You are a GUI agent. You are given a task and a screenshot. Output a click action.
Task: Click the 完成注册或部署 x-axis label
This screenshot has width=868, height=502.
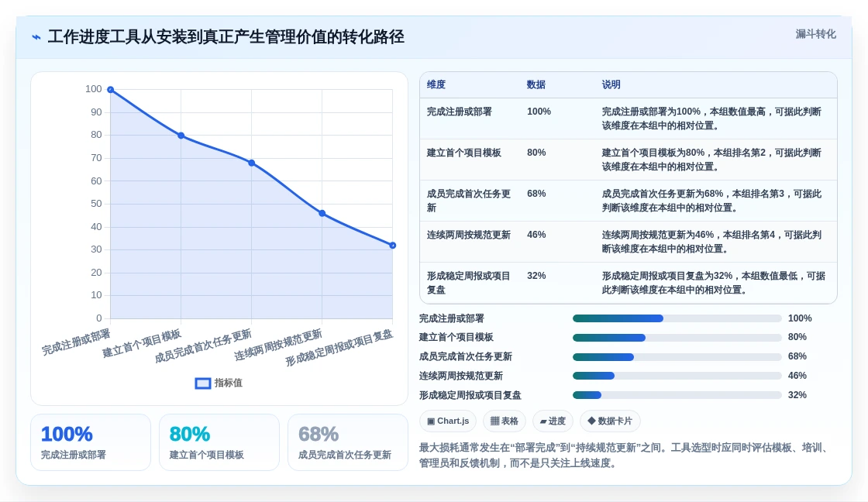pos(76,342)
